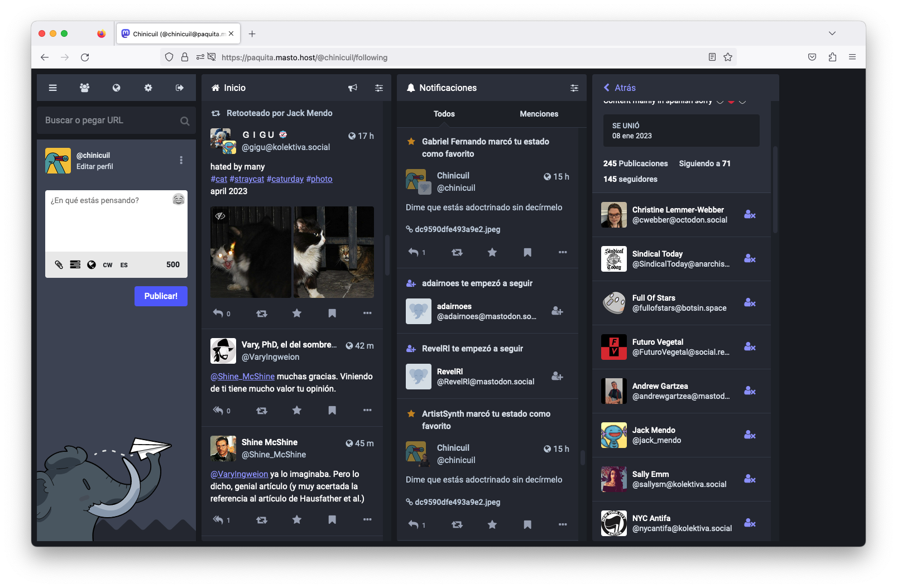Unfollow Sally Emm
Viewport: 897px width, 588px height.
(x=750, y=479)
